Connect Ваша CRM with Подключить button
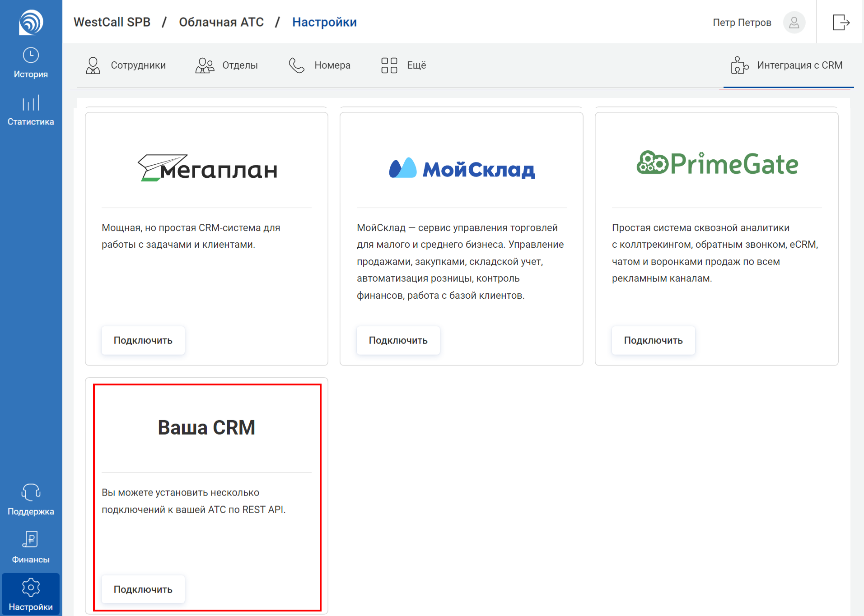The width and height of the screenshot is (864, 616). [x=143, y=589]
